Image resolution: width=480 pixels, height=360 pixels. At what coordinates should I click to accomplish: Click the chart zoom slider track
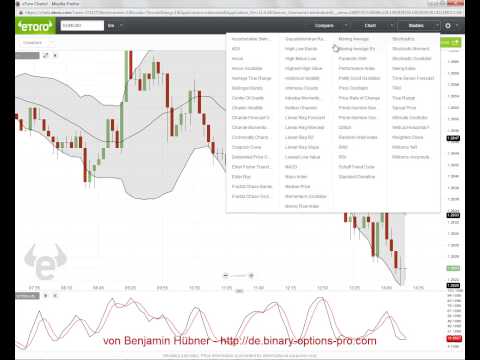(238, 275)
